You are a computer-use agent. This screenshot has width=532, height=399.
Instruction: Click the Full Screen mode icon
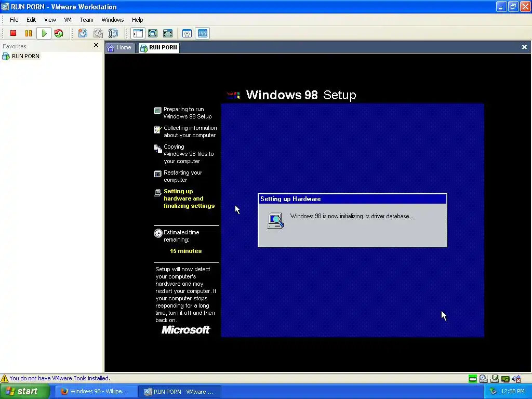point(168,33)
